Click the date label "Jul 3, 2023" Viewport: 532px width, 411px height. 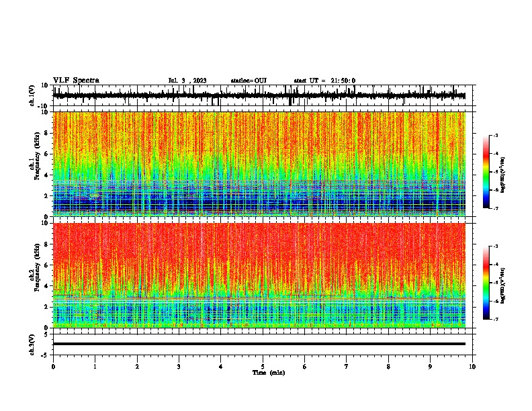tap(187, 81)
